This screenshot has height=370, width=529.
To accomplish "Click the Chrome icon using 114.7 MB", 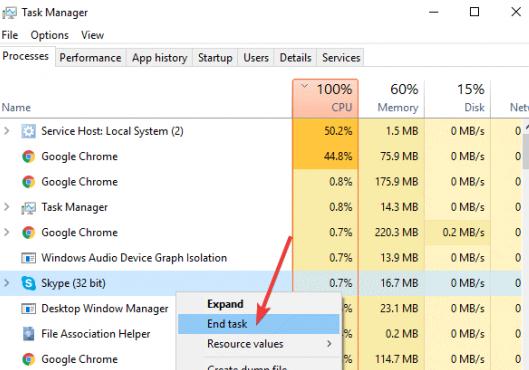I will 28,359.
